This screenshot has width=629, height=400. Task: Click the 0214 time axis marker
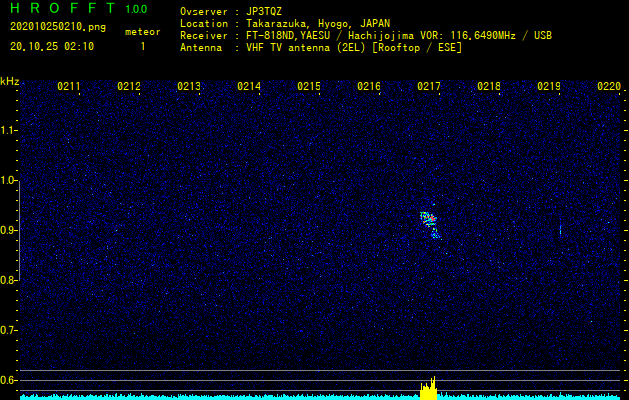coord(249,86)
